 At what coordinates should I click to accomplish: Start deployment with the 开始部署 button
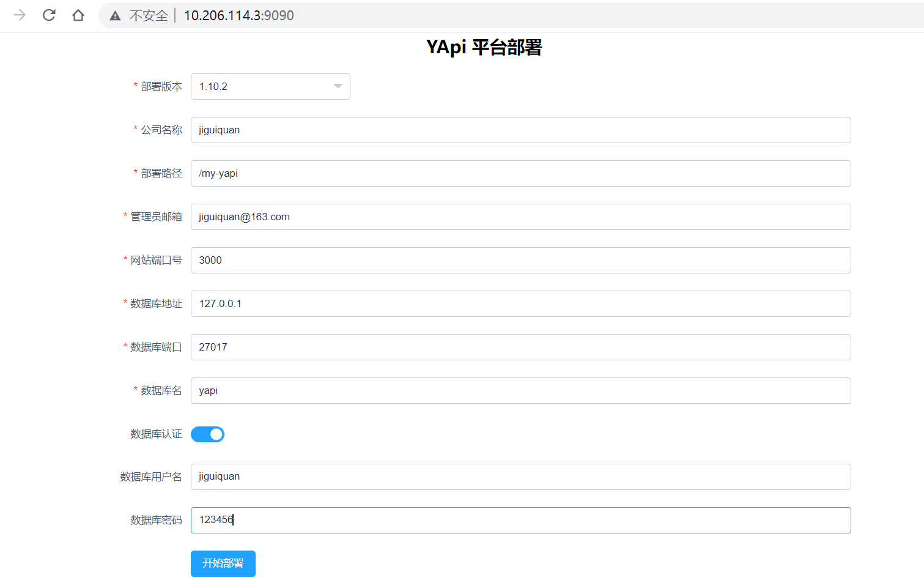pyautogui.click(x=223, y=563)
